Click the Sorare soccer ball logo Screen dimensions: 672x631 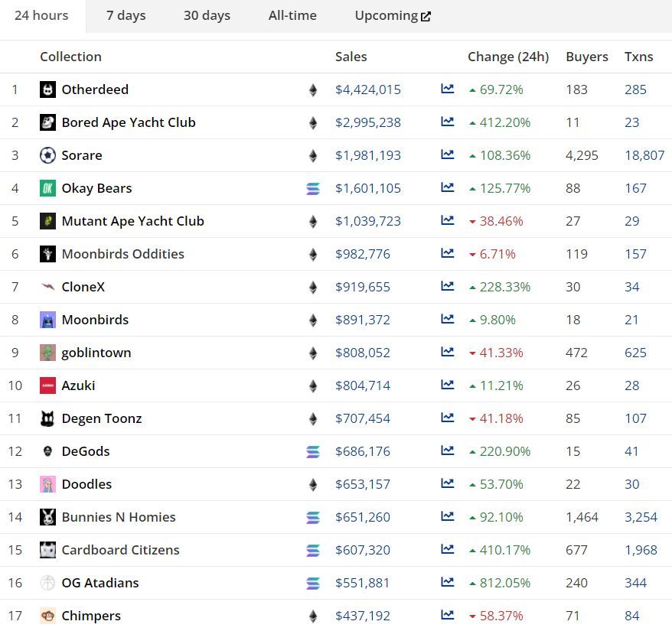coord(47,155)
